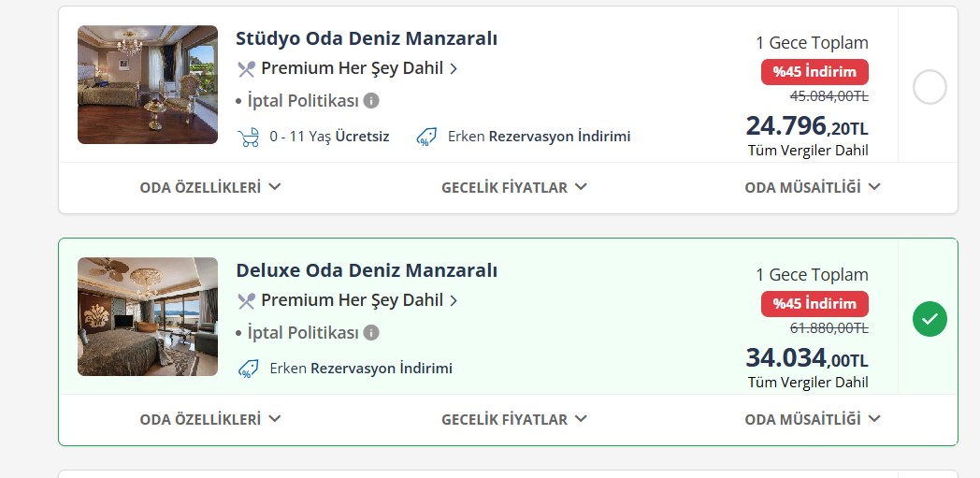Click discount tag icon in Stüdyo Oda card
Image resolution: width=980 pixels, height=478 pixels.
[427, 137]
